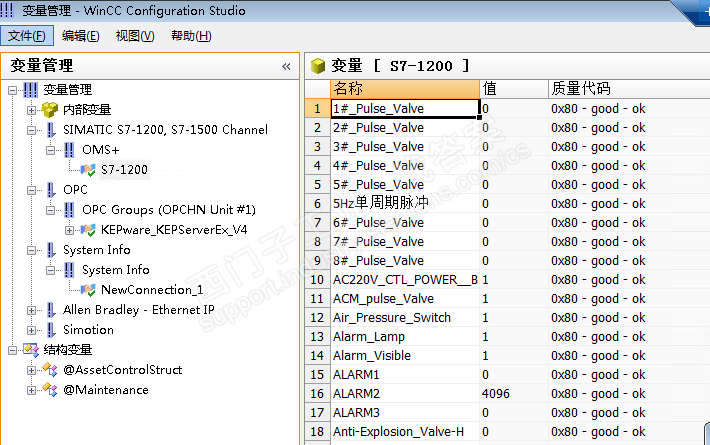
Task: Expand the Allen Bradley - Ethernet IP node
Action: pos(31,311)
